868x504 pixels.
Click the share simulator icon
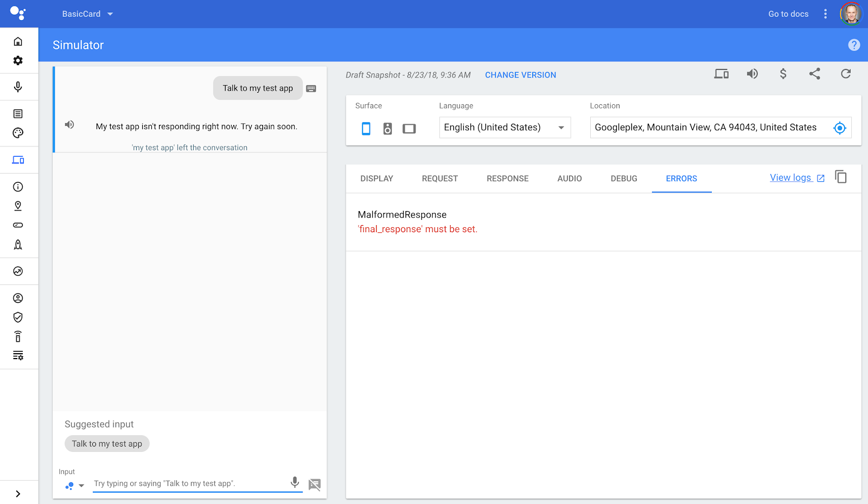815,74
